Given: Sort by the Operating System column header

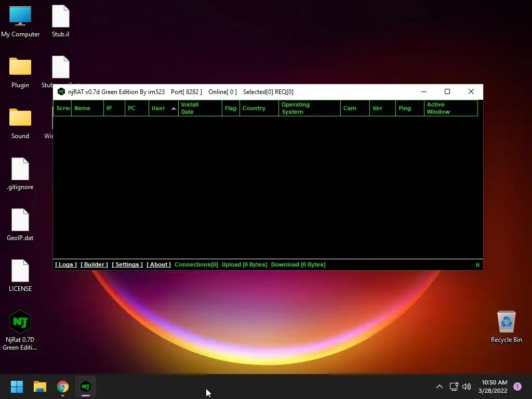Looking at the screenshot, I should (x=310, y=108).
